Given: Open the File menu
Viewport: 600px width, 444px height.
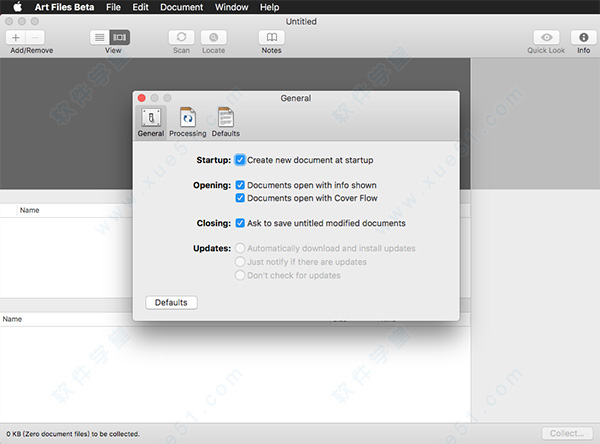Looking at the screenshot, I should [x=113, y=7].
